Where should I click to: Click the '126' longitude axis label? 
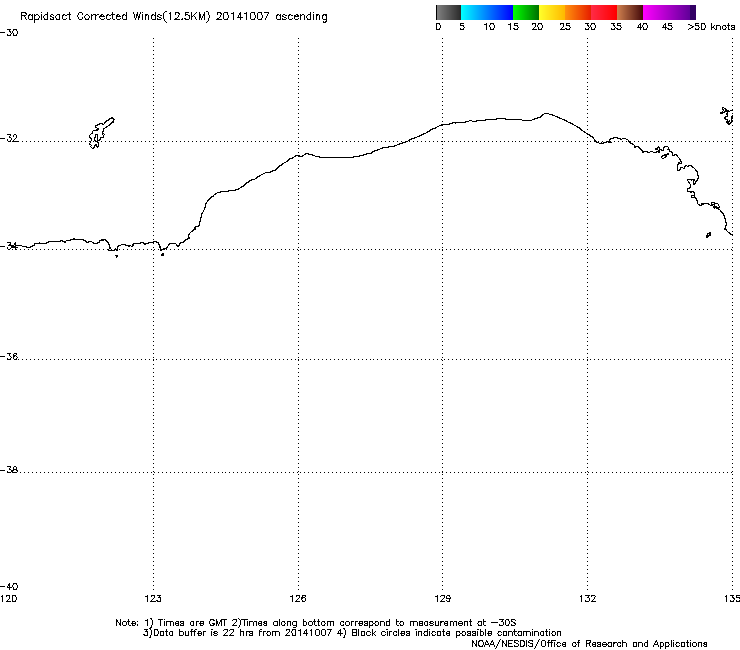coord(298,599)
